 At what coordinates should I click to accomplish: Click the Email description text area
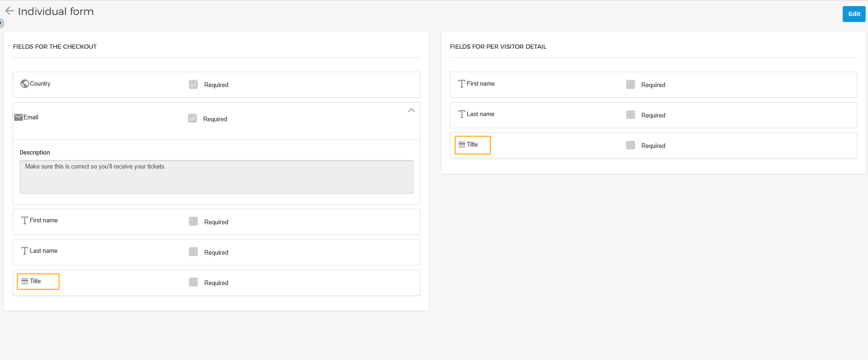coord(217,177)
